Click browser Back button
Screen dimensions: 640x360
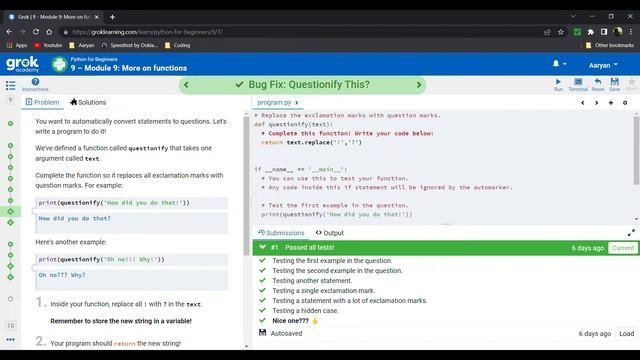coord(9,32)
